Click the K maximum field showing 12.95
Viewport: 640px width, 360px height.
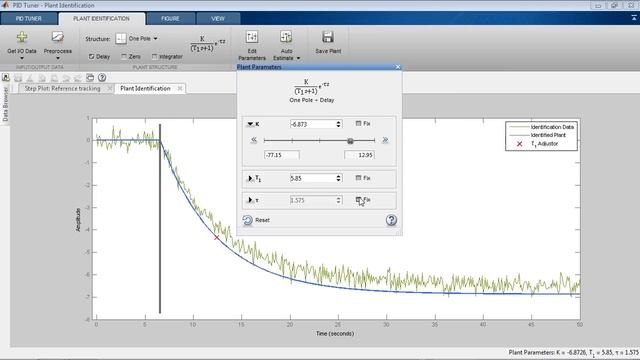[359, 155]
